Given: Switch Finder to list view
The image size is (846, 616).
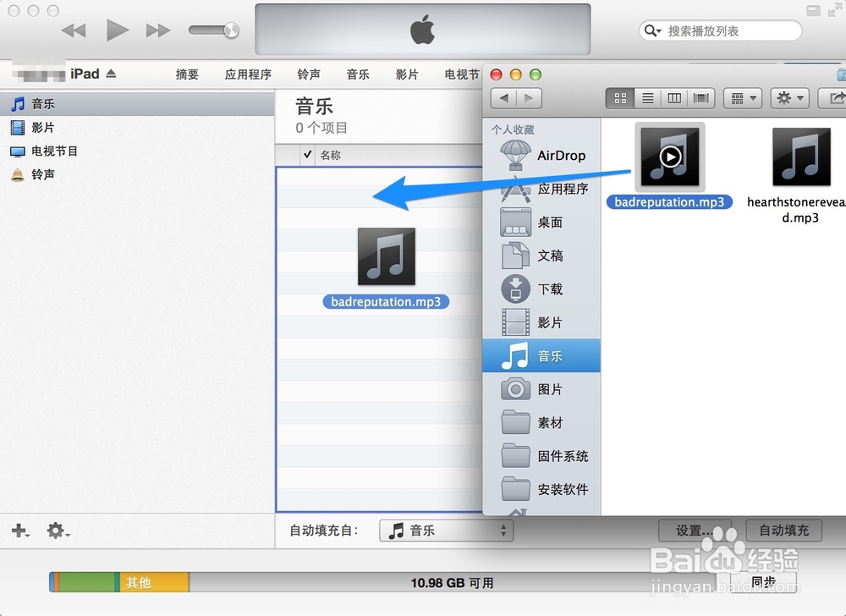Looking at the screenshot, I should click(x=647, y=98).
